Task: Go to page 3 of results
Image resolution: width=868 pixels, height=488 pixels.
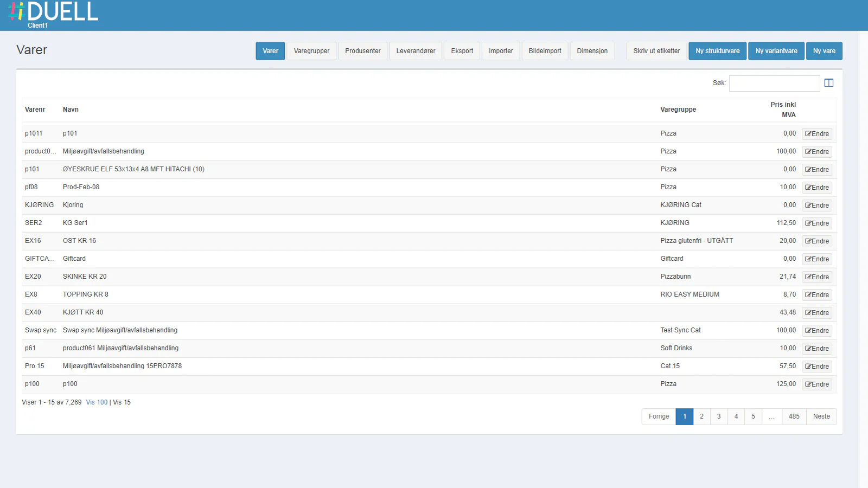Action: [x=719, y=416]
